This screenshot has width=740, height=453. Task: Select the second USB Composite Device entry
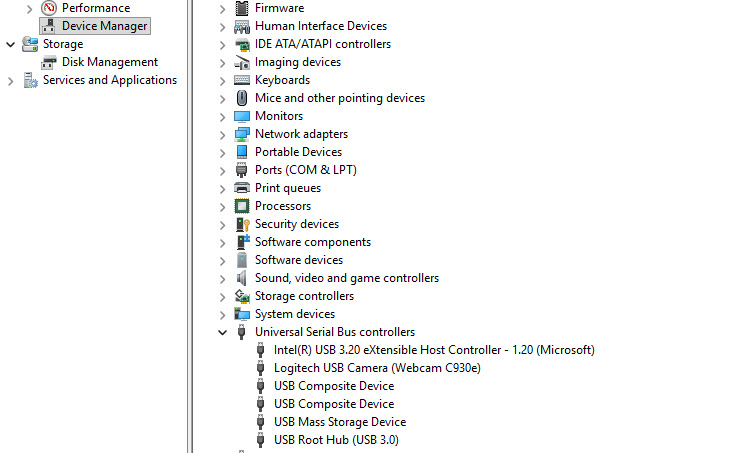334,404
